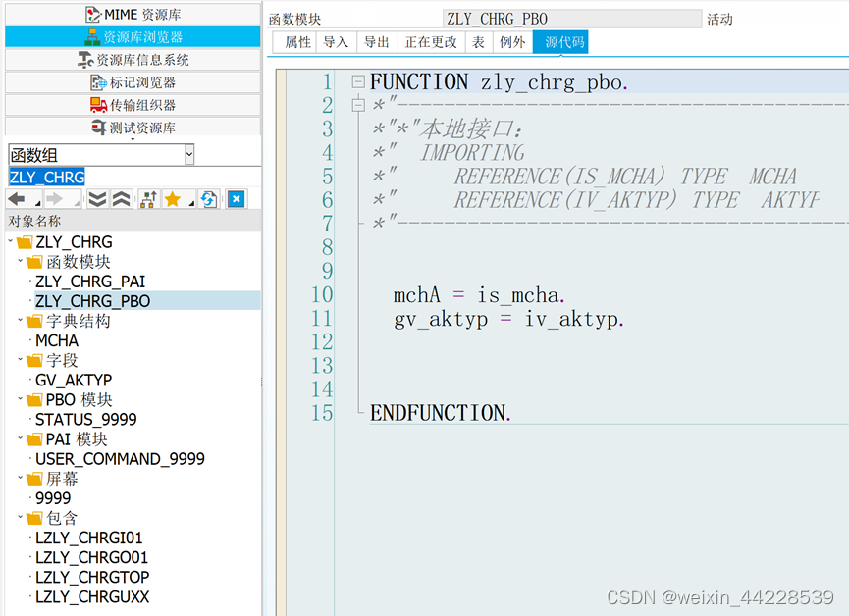Open the 函数组 object type dropdown
Viewport: 849px width, 616px height.
click(x=189, y=155)
